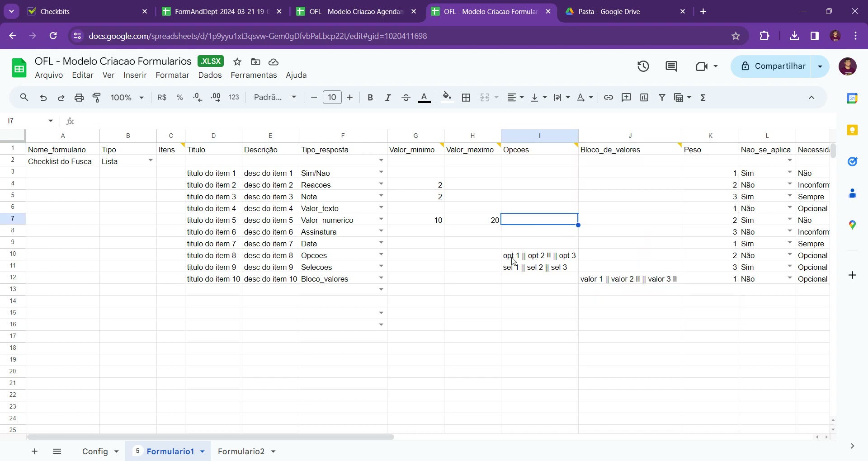Increase decimal places
868x461 pixels.
(216, 98)
